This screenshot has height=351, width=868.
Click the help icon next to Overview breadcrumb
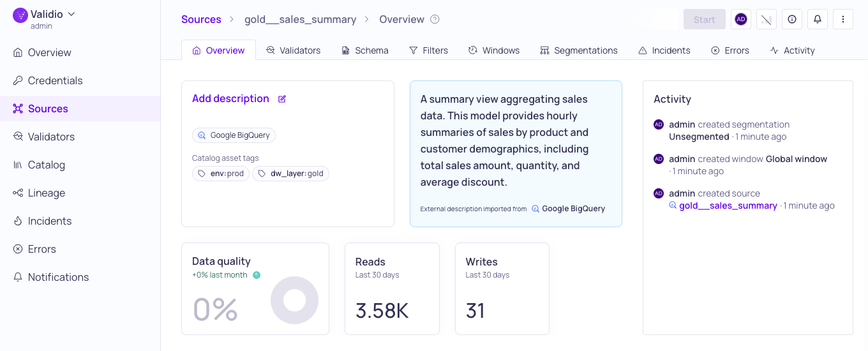[x=435, y=19]
